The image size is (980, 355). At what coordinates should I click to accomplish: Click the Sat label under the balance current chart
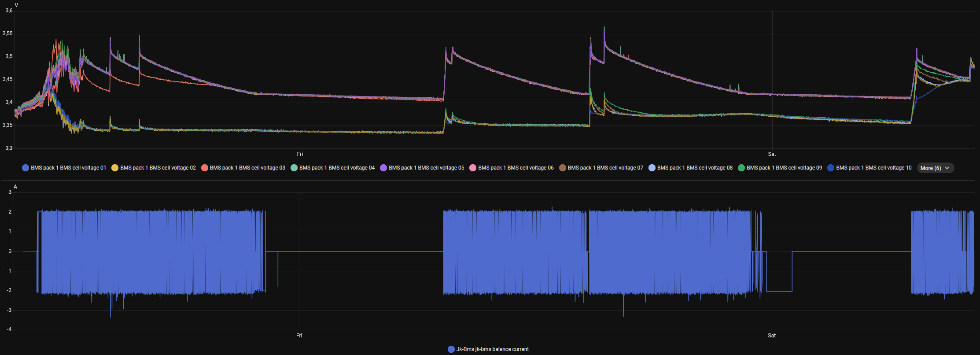[x=772, y=336]
